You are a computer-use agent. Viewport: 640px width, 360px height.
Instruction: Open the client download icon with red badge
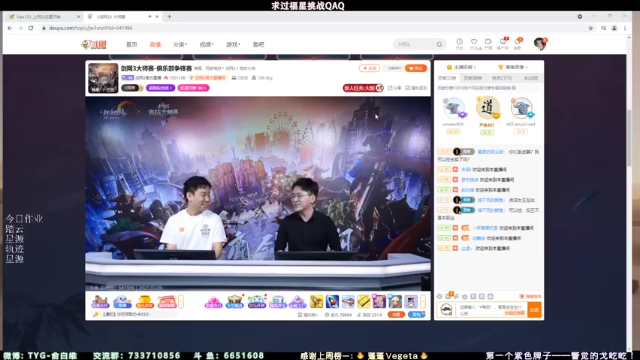click(503, 44)
